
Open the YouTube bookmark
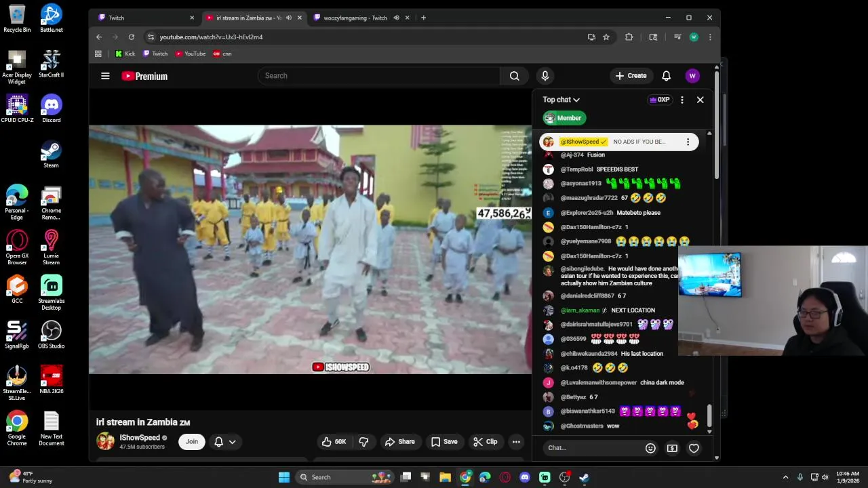[x=191, y=54]
